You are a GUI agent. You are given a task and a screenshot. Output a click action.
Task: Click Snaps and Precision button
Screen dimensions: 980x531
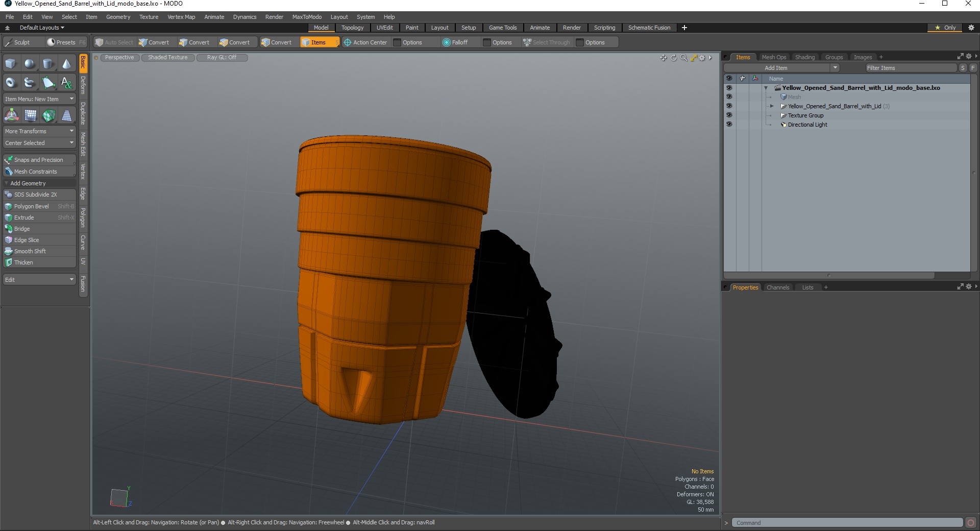tap(39, 160)
